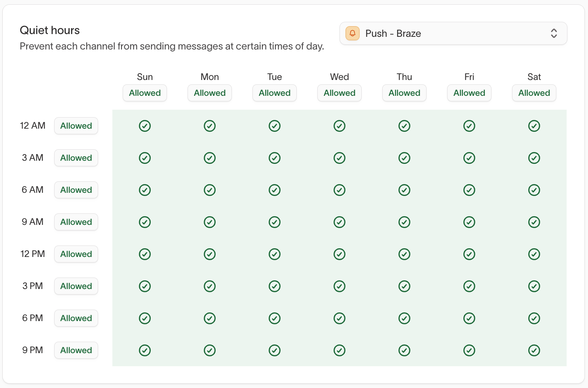
Task: Toggle Monday 6 PM check icon
Action: pyautogui.click(x=210, y=318)
